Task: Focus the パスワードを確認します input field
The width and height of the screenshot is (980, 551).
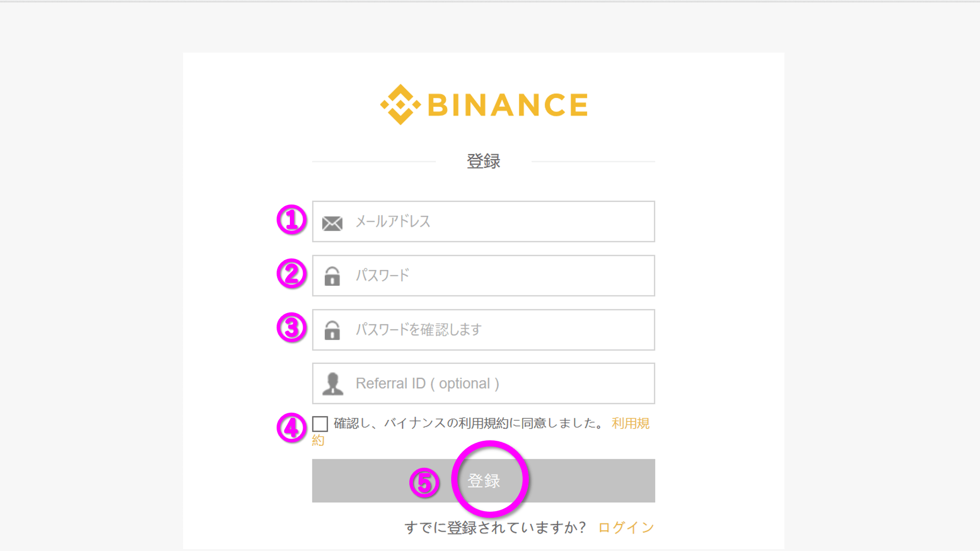Action: (x=510, y=330)
